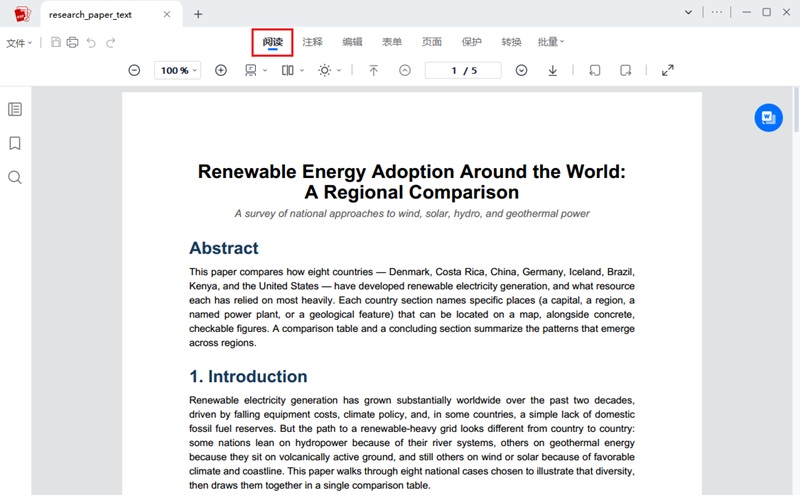The image size is (800, 495).
Task: Open the thumbnails panel in sidebar
Action: [x=15, y=109]
